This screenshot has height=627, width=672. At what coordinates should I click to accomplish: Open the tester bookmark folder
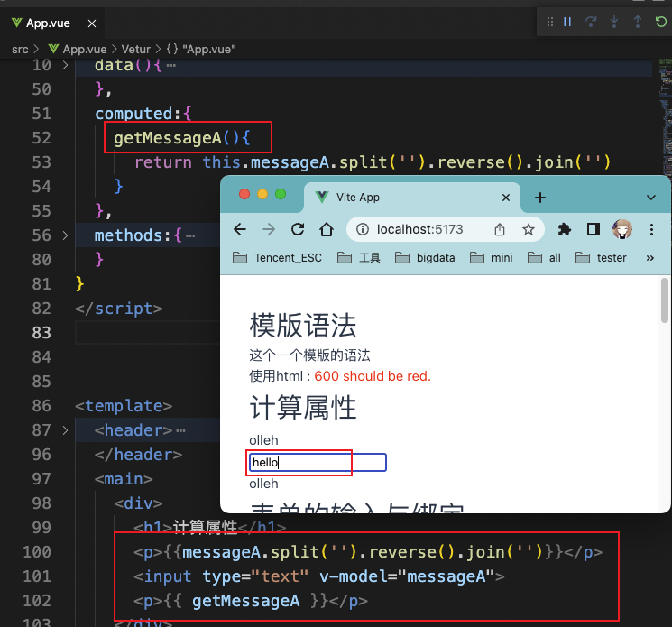(x=601, y=258)
